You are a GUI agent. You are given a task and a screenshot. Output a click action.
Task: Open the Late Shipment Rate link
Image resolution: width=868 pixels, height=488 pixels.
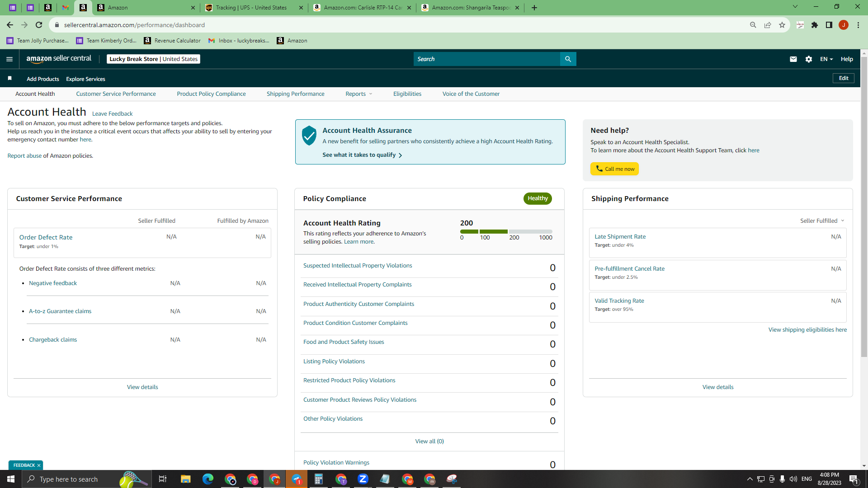coord(620,237)
